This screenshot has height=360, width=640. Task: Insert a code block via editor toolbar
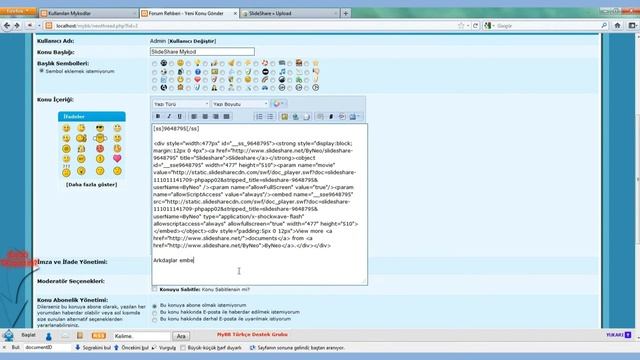(x=331, y=116)
